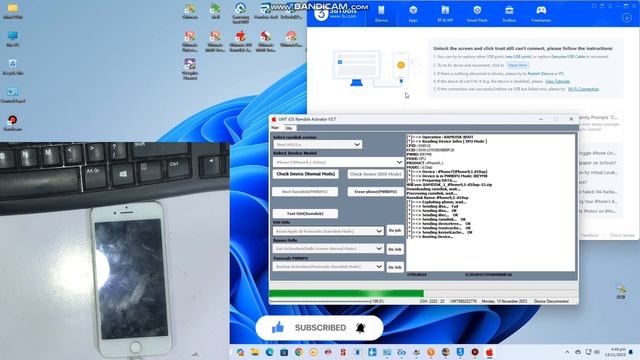Open Google Chrome from the taskbar
The height and width of the screenshot is (360, 640).
point(299,352)
